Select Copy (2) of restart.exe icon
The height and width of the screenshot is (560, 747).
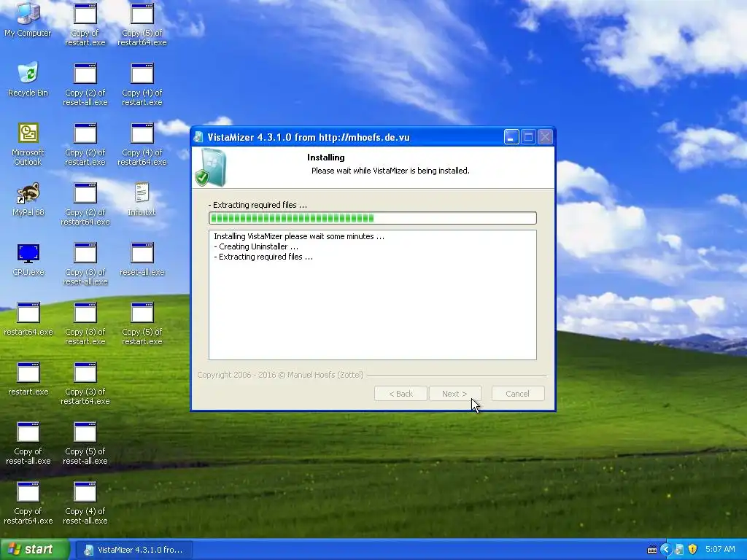click(85, 144)
